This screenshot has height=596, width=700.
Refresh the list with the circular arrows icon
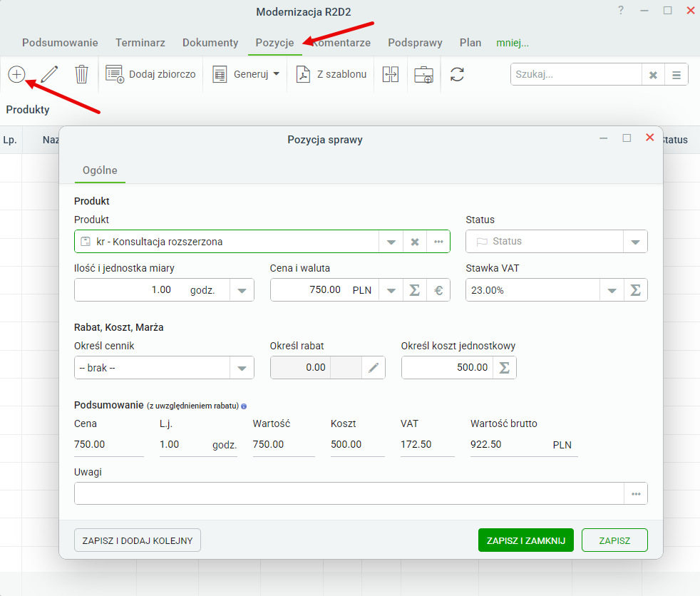click(x=457, y=74)
